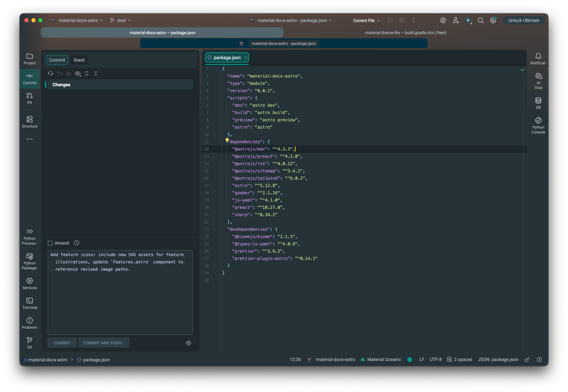Viewport: 568px width, 392px height.
Task: Expand the Current File run configuration dropdown
Action: click(366, 21)
